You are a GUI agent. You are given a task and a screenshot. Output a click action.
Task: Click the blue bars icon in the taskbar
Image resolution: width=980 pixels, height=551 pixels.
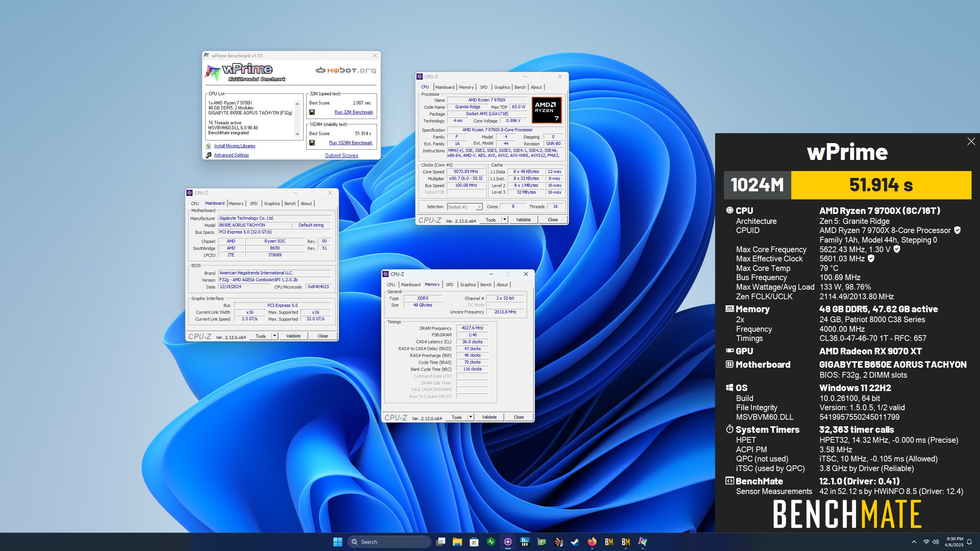click(x=525, y=542)
